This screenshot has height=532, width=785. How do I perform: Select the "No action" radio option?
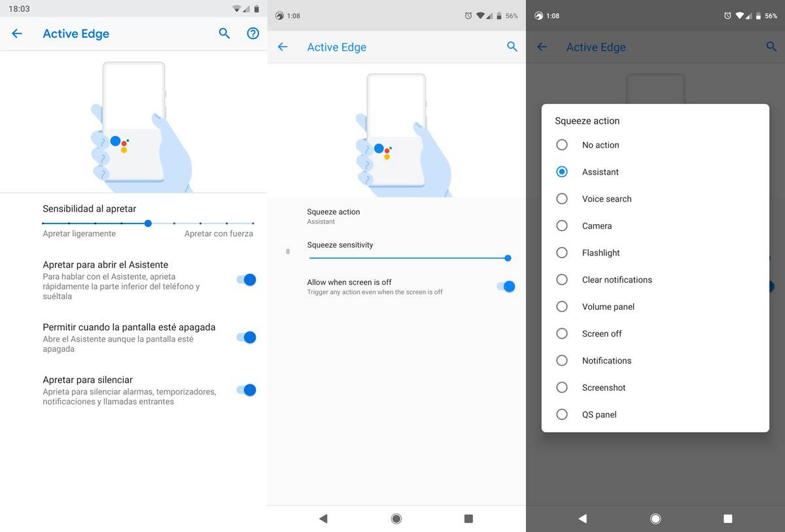pos(600,145)
